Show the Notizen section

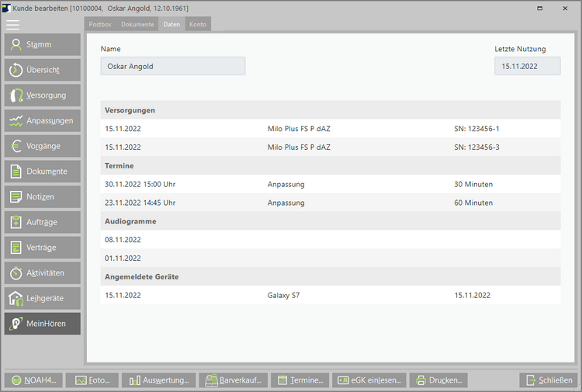42,196
